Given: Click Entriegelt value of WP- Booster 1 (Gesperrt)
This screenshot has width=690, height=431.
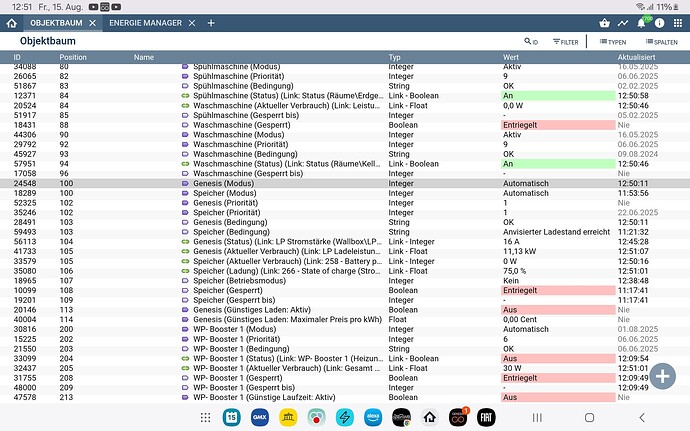Looking at the screenshot, I should point(558,378).
